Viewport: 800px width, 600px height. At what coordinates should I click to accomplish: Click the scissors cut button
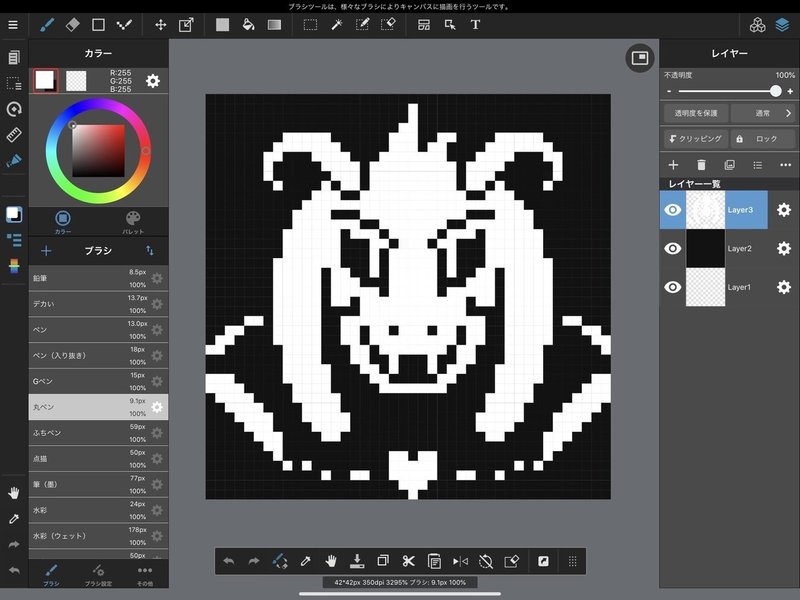409,561
